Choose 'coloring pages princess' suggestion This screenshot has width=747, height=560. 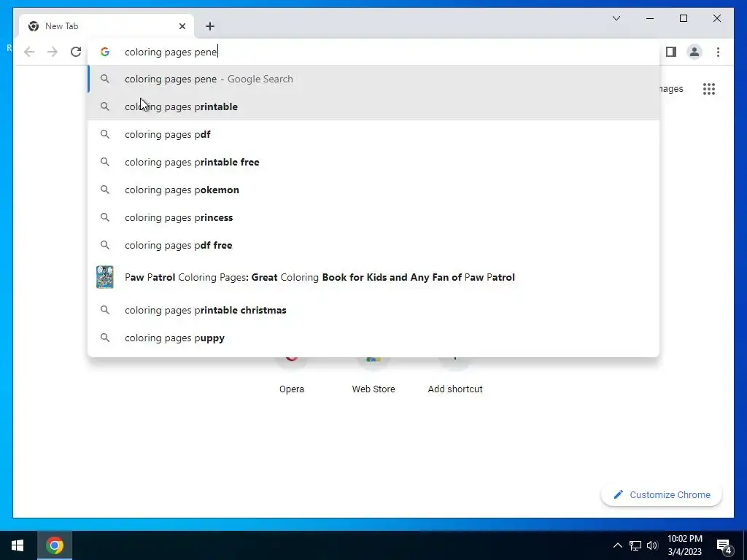click(374, 217)
